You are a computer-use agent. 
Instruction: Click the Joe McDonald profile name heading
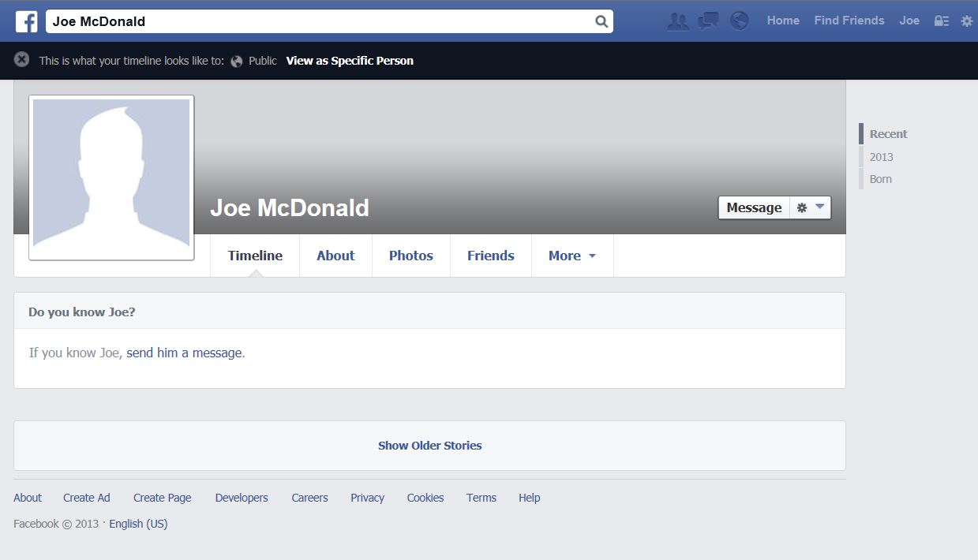tap(290, 207)
